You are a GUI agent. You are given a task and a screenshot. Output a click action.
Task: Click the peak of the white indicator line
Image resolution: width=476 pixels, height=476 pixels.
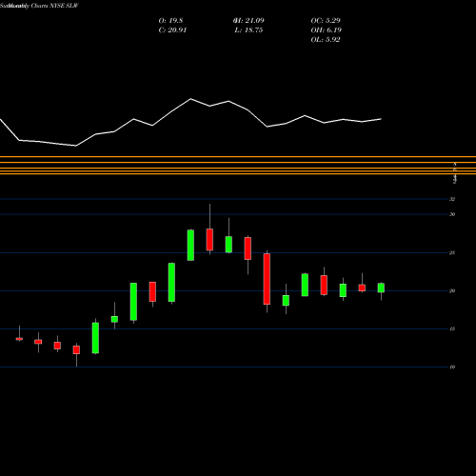(x=190, y=99)
